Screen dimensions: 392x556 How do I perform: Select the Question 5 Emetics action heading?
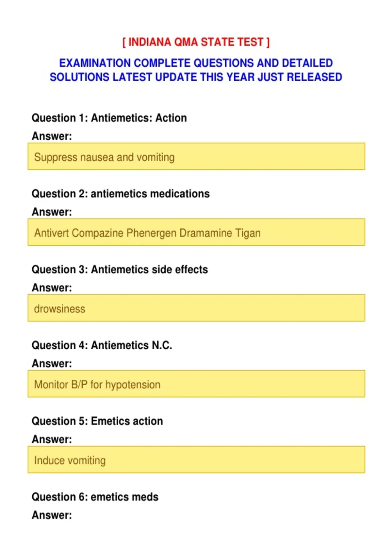(97, 421)
